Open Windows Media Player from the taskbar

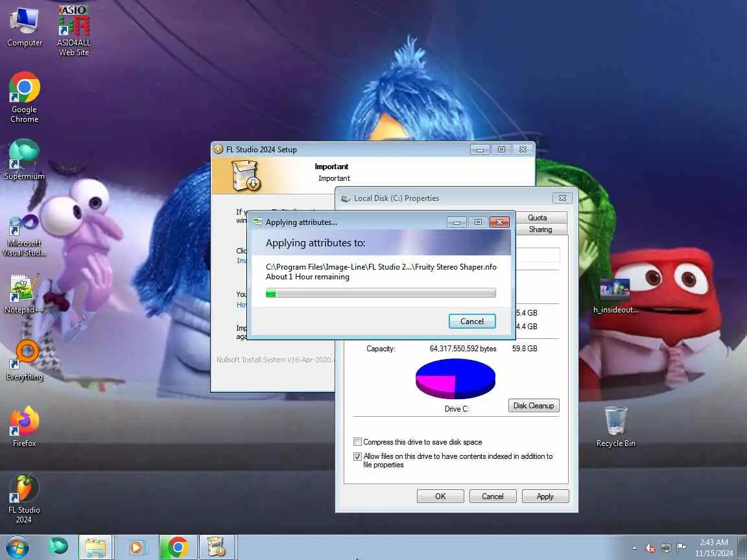coord(136,547)
